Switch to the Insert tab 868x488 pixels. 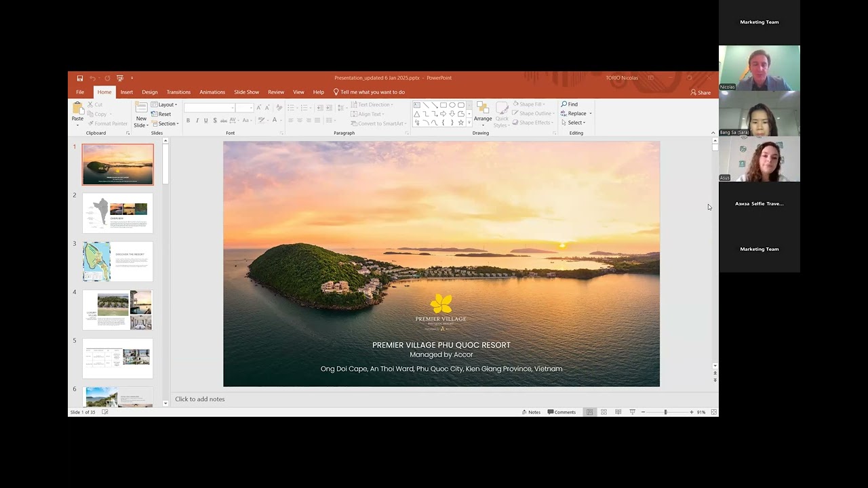(127, 92)
